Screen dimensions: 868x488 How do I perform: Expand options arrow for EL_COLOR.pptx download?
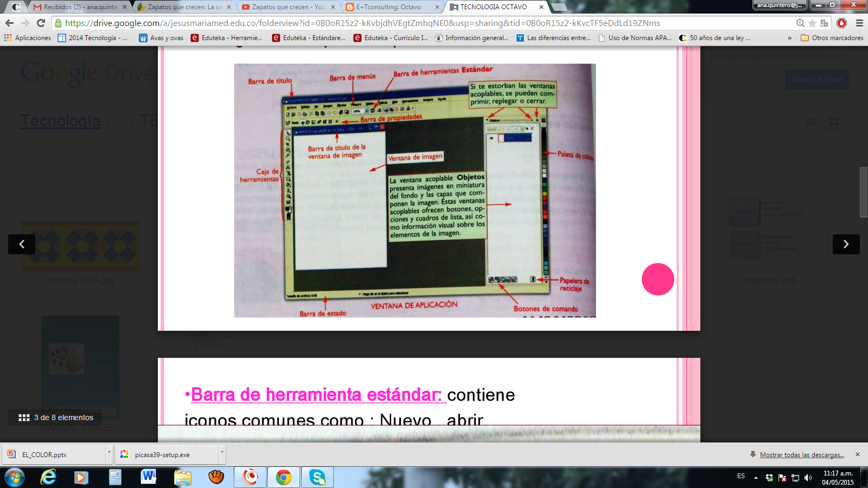[109, 452]
